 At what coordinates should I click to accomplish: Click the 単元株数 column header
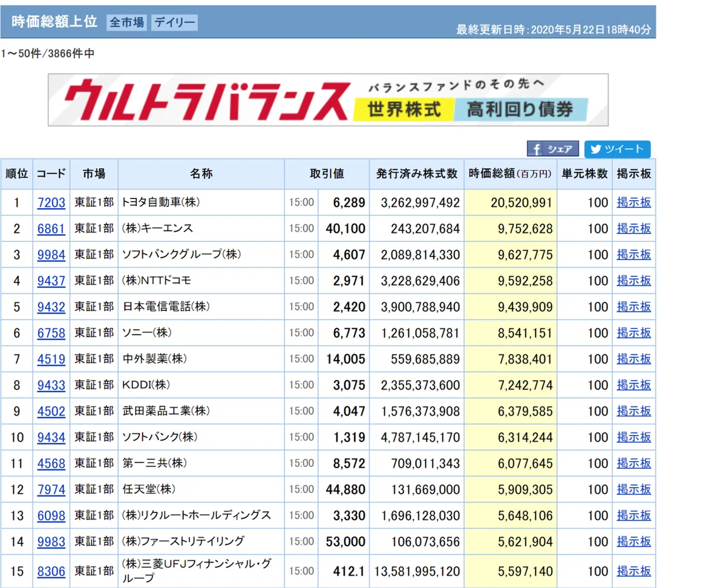[x=584, y=174]
